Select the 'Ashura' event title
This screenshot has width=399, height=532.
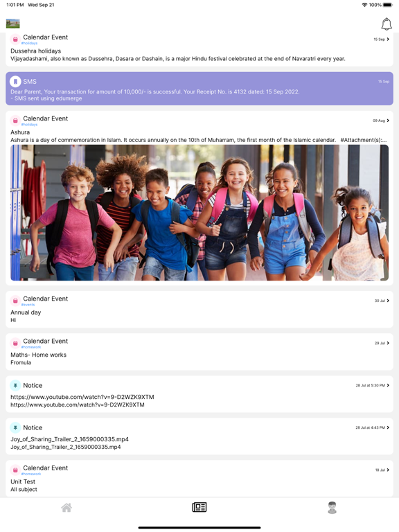click(x=20, y=132)
